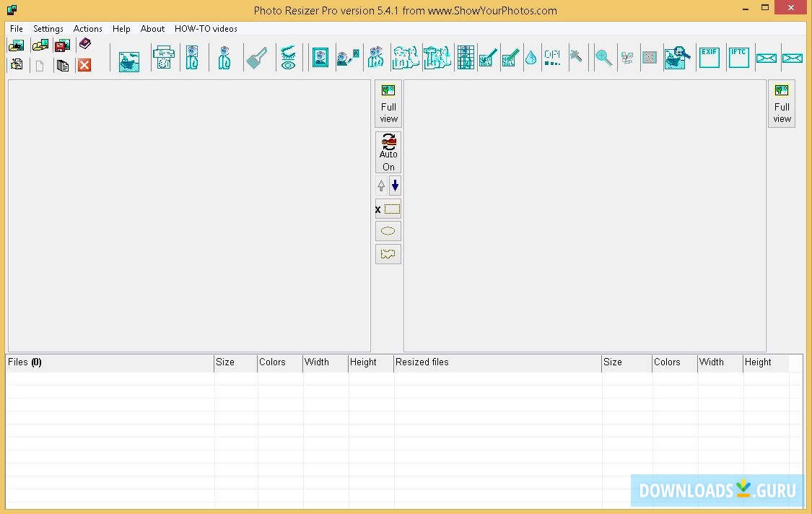Click the grid overlay picture icon
The image size is (812, 514).
coord(466,57)
